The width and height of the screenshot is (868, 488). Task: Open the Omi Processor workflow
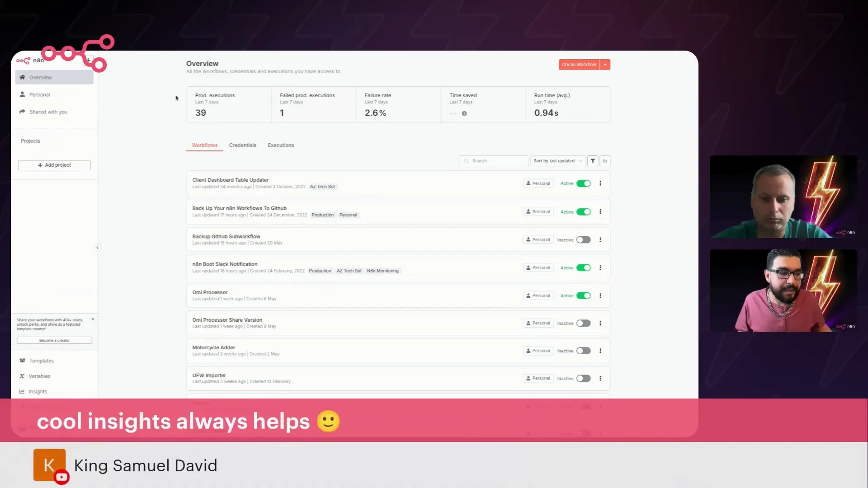pos(210,292)
